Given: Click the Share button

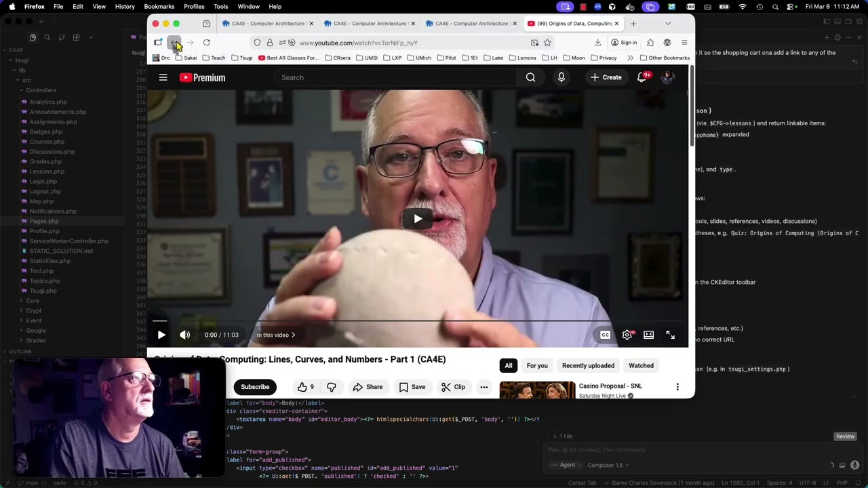Looking at the screenshot, I should [368, 387].
